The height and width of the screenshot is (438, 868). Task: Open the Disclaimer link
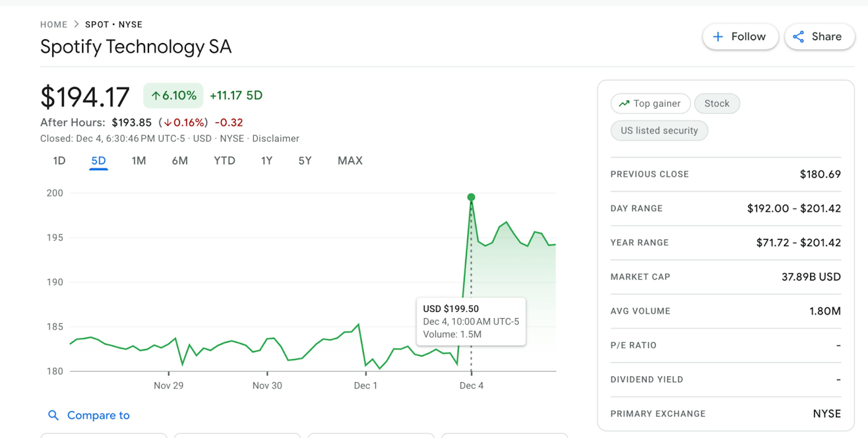click(276, 139)
